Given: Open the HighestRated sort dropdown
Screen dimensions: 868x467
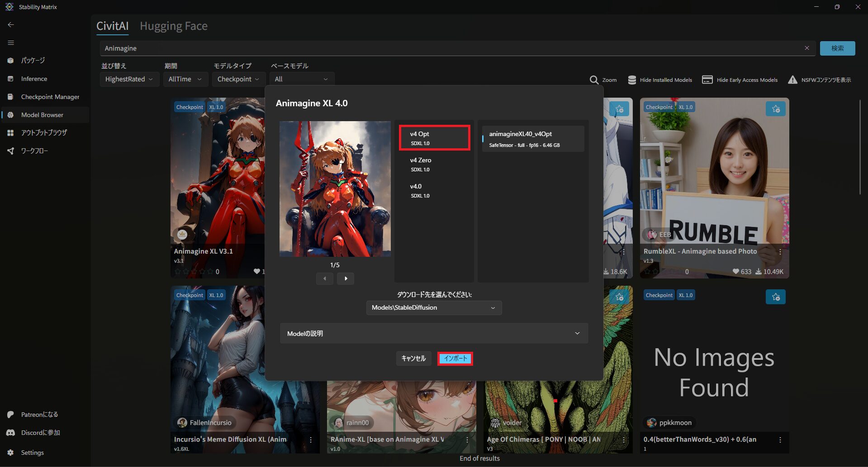Looking at the screenshot, I should pyautogui.click(x=129, y=79).
